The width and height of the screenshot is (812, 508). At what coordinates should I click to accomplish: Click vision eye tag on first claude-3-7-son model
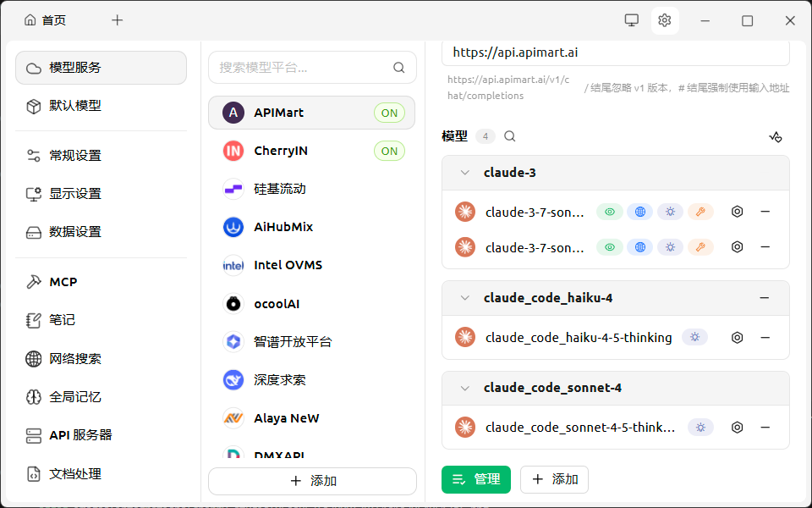(x=610, y=212)
